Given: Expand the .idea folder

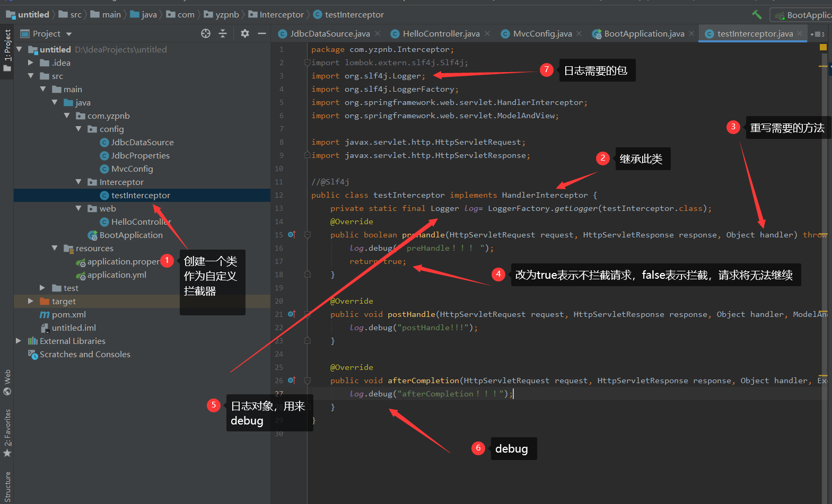Looking at the screenshot, I should 31,63.
